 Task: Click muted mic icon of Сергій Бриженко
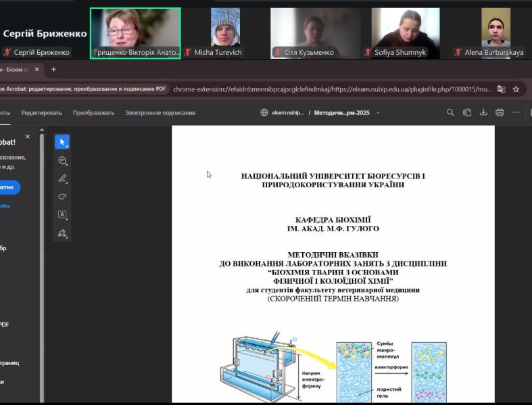[7, 52]
